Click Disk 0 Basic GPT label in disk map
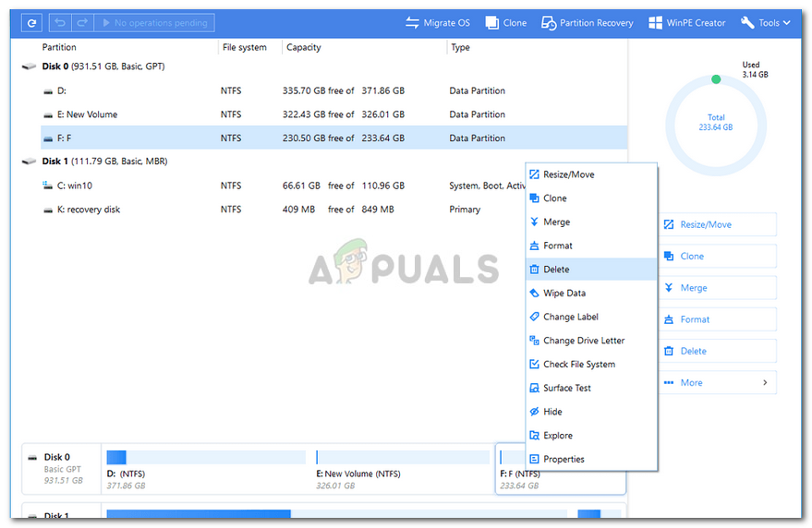This screenshot has width=812, height=528. [x=62, y=469]
